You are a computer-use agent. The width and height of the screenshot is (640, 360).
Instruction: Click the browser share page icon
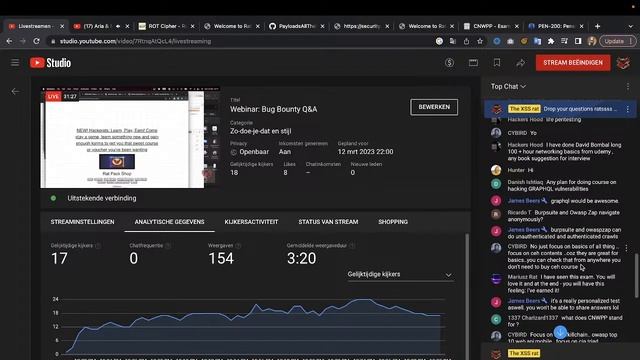click(466, 41)
